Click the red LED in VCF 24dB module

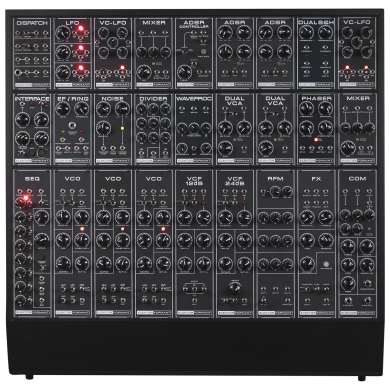pos(244,203)
